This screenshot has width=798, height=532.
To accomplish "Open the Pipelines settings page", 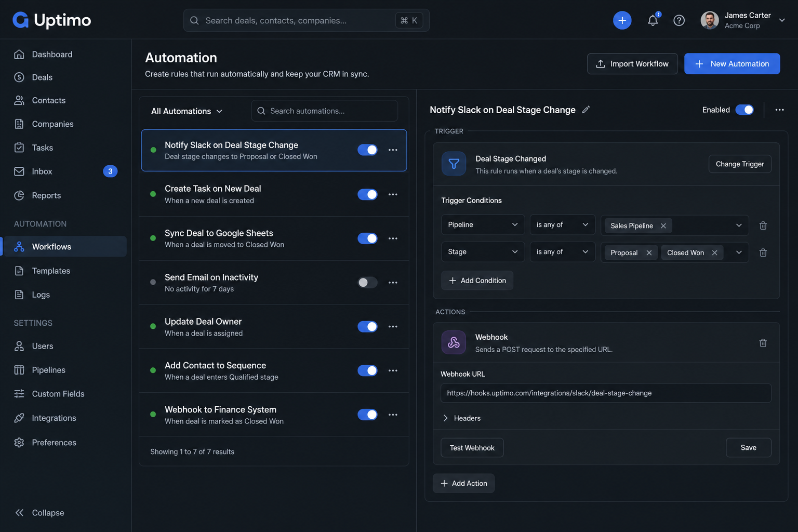I will tap(65, 370).
